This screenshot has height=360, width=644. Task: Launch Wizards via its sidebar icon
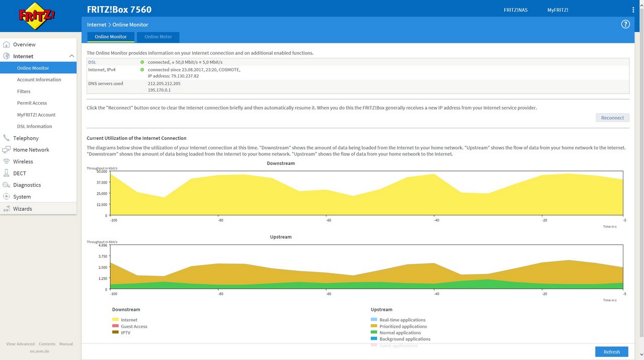pyautogui.click(x=7, y=209)
